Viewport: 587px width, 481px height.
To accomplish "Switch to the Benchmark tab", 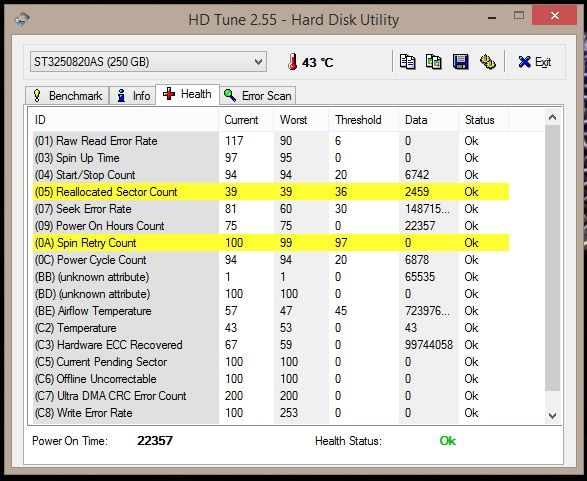I will (x=67, y=96).
